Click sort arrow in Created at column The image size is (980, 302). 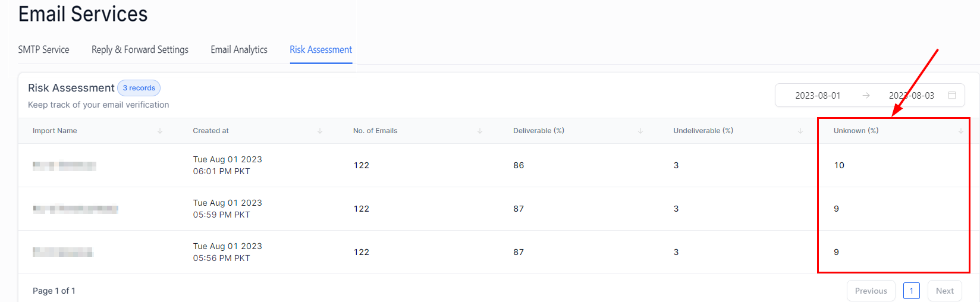[x=320, y=131]
